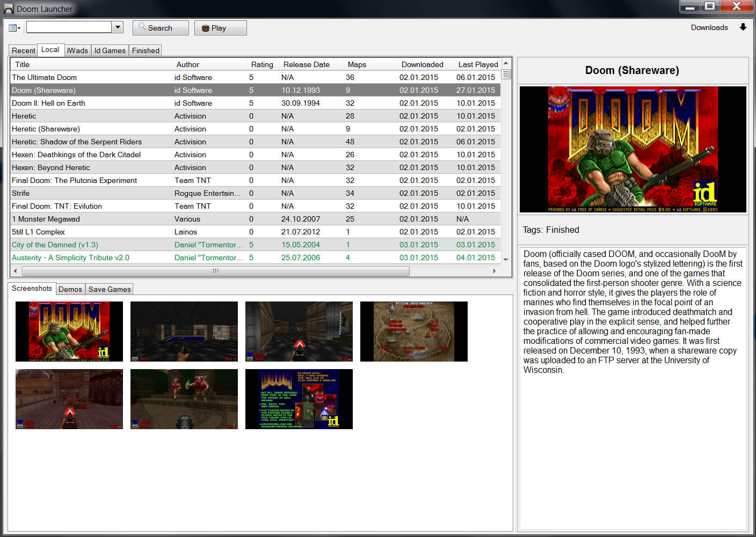The image size is (756, 537).
Task: Select the 1 Monster Megawad row
Action: pos(256,219)
